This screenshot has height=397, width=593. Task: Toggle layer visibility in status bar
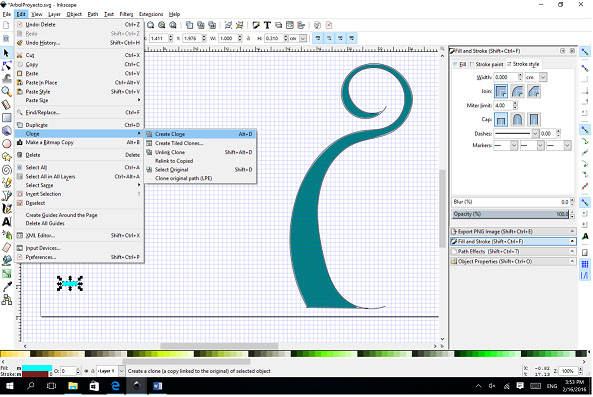86,371
